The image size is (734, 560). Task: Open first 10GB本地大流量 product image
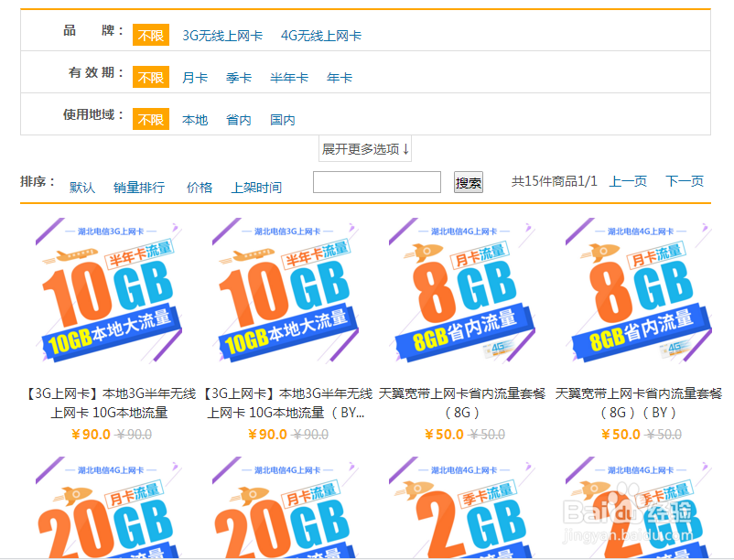point(109,291)
